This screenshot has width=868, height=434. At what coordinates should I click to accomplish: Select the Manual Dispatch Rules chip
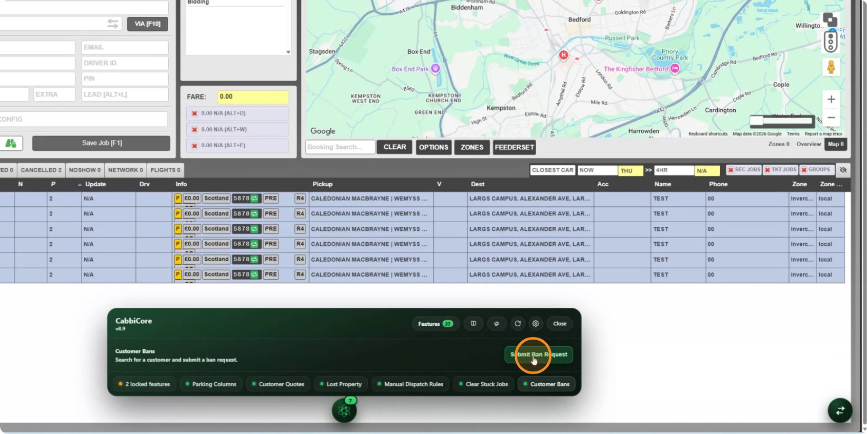coord(410,384)
